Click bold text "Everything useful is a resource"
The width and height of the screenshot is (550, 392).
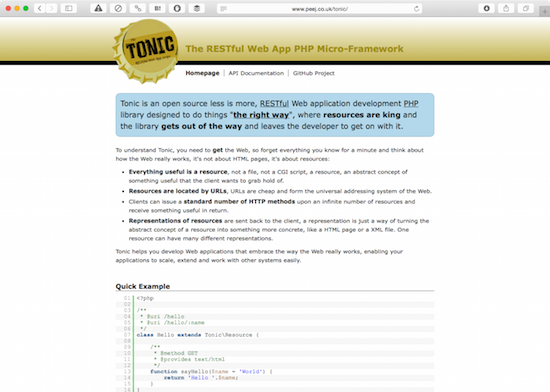[x=178, y=172]
